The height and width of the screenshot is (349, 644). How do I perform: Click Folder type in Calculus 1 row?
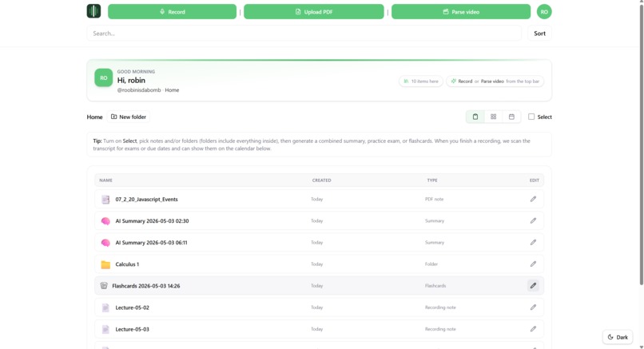pos(431,264)
